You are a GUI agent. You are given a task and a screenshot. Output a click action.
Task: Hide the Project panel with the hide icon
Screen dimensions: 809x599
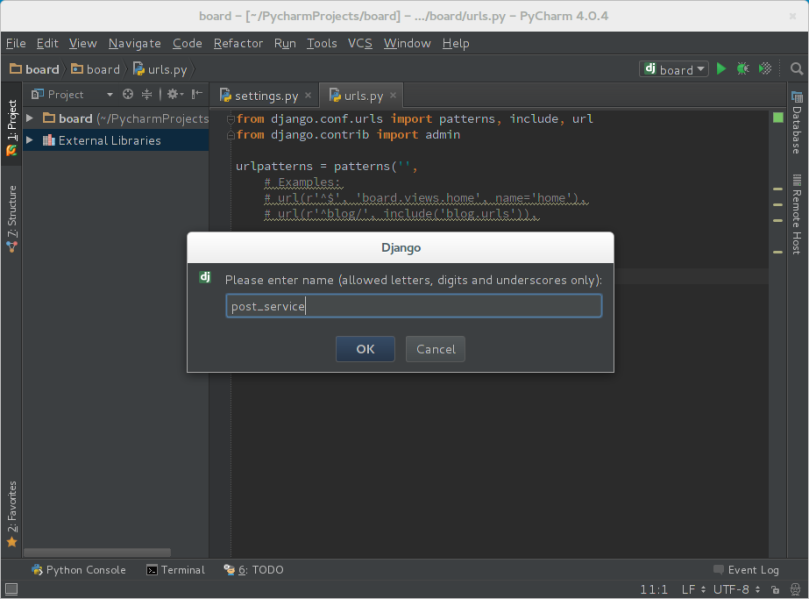(x=197, y=94)
